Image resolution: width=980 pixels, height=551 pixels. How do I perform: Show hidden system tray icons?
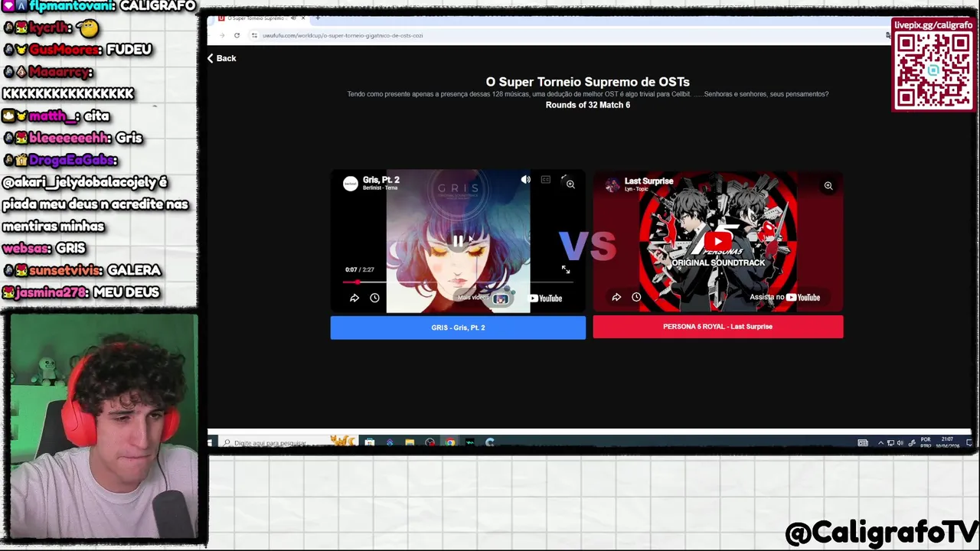(x=881, y=442)
